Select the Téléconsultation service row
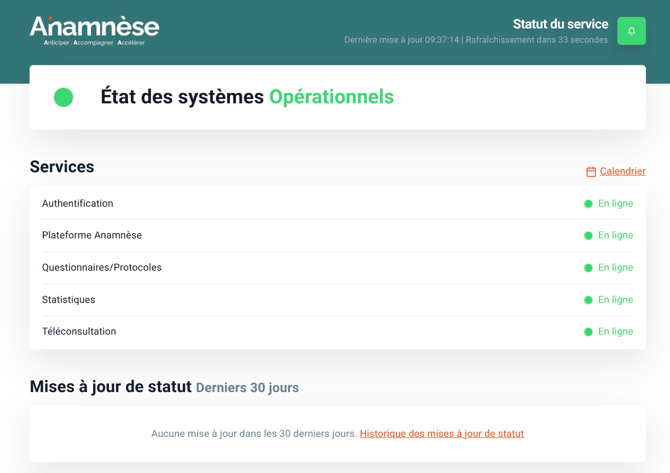The width and height of the screenshot is (670, 473). (x=338, y=332)
